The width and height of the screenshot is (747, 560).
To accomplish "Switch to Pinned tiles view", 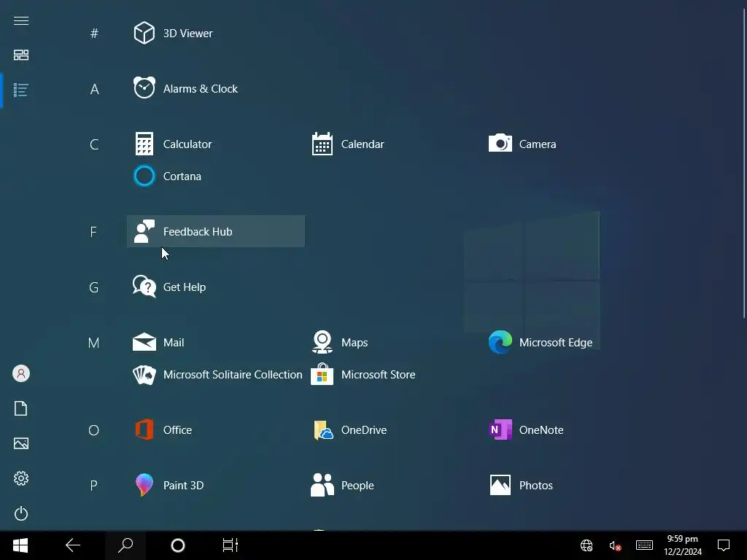I will click(x=21, y=55).
